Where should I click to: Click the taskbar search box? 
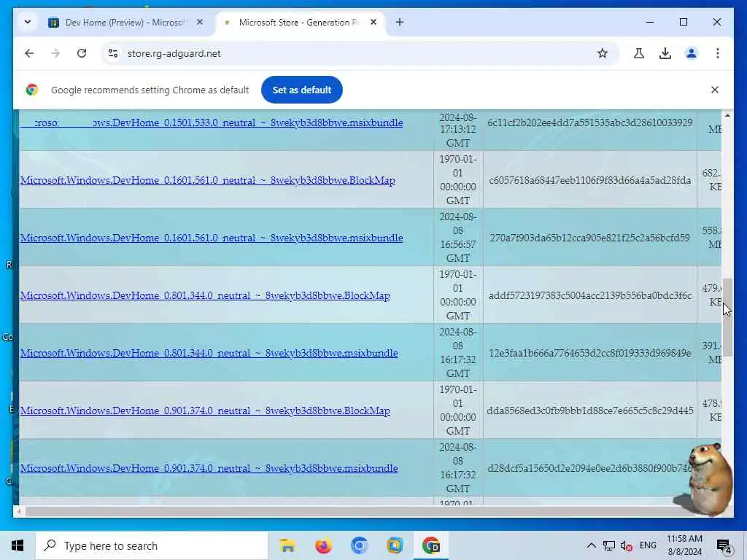point(152,545)
